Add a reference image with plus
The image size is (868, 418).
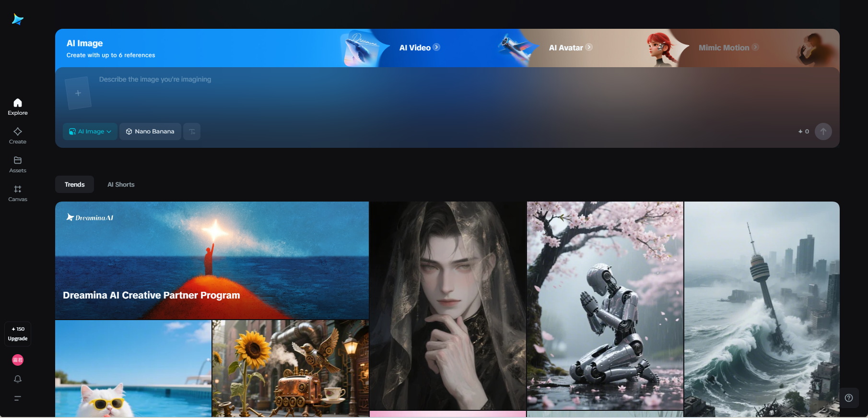[x=78, y=93]
